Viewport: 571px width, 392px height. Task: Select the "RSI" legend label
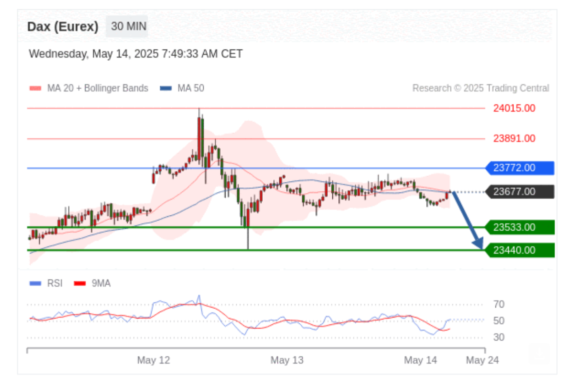point(55,283)
